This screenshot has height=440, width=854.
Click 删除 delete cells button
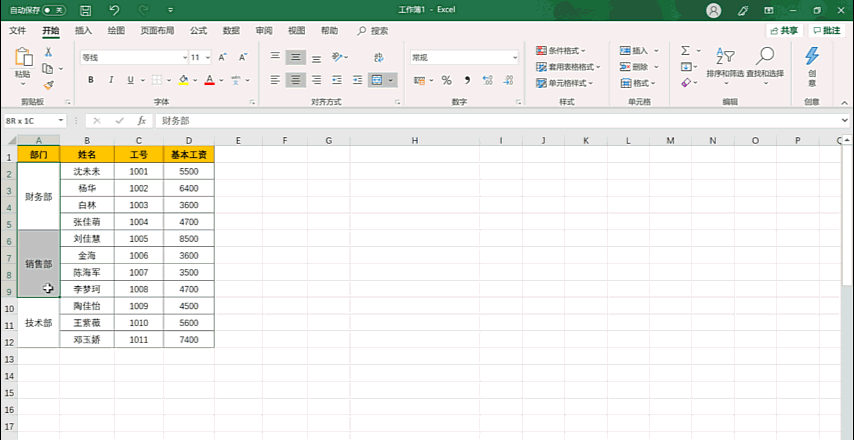pos(635,67)
